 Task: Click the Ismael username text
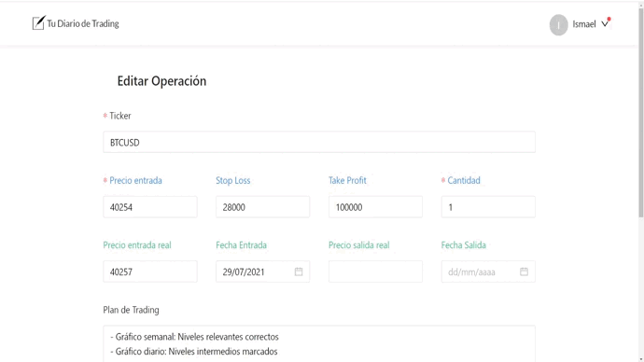584,24
